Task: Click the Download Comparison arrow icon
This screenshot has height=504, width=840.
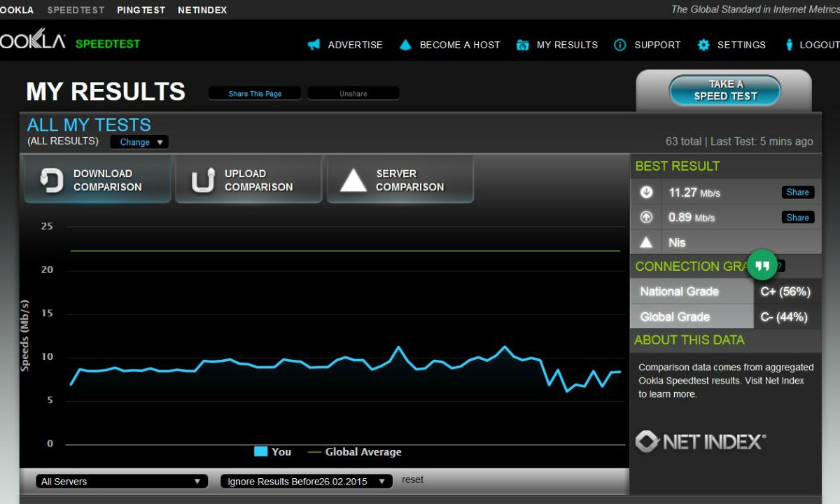Action: coord(51,180)
